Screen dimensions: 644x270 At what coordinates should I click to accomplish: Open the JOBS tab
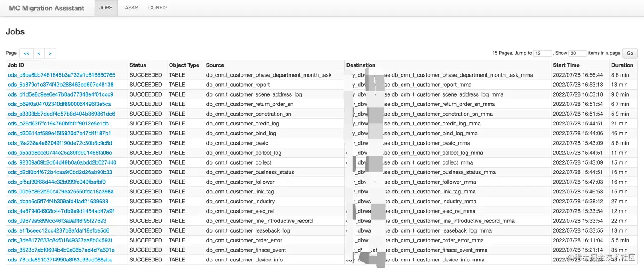(106, 8)
